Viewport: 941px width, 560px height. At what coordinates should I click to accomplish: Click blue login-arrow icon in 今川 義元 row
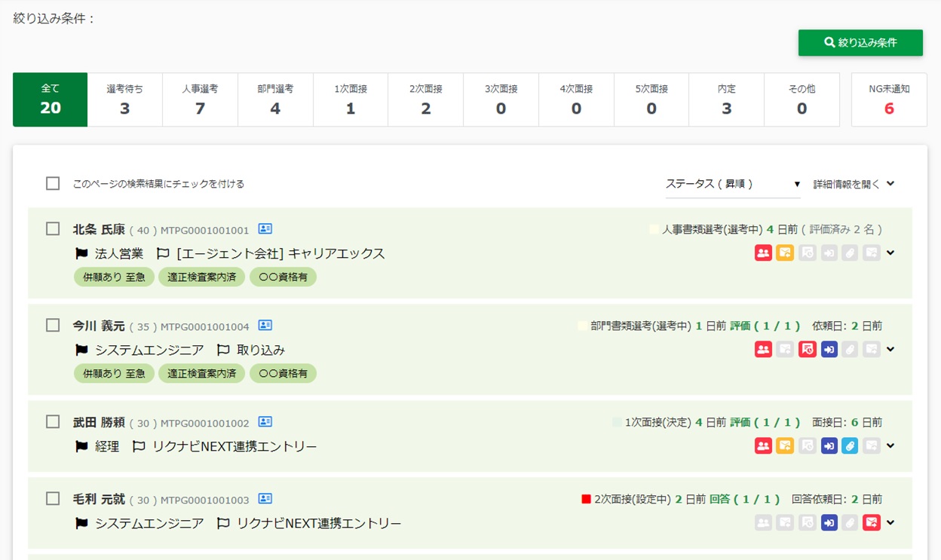829,350
